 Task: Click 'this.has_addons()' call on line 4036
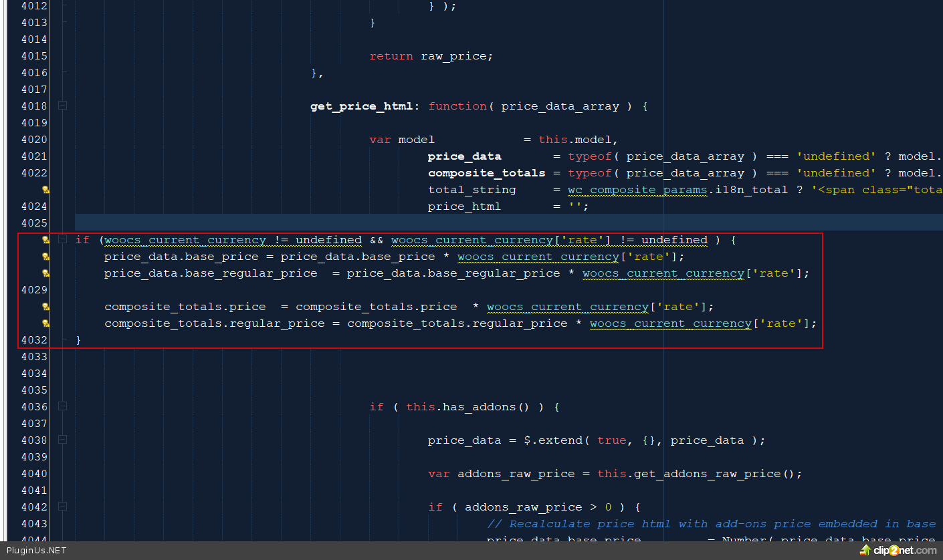click(x=468, y=407)
